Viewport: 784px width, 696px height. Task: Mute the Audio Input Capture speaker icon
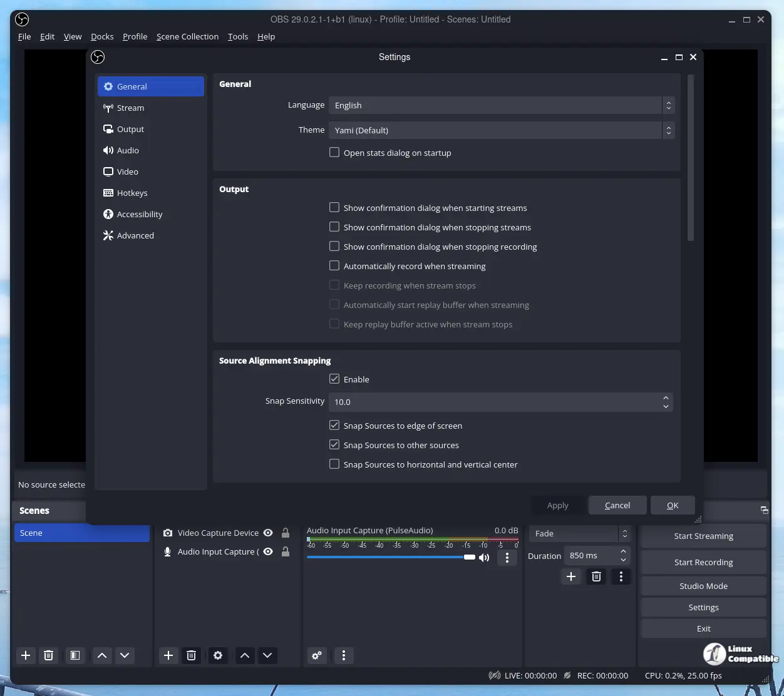pyautogui.click(x=484, y=558)
